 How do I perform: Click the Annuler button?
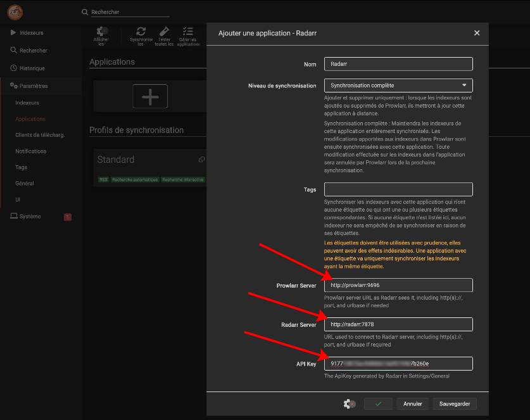click(413, 404)
